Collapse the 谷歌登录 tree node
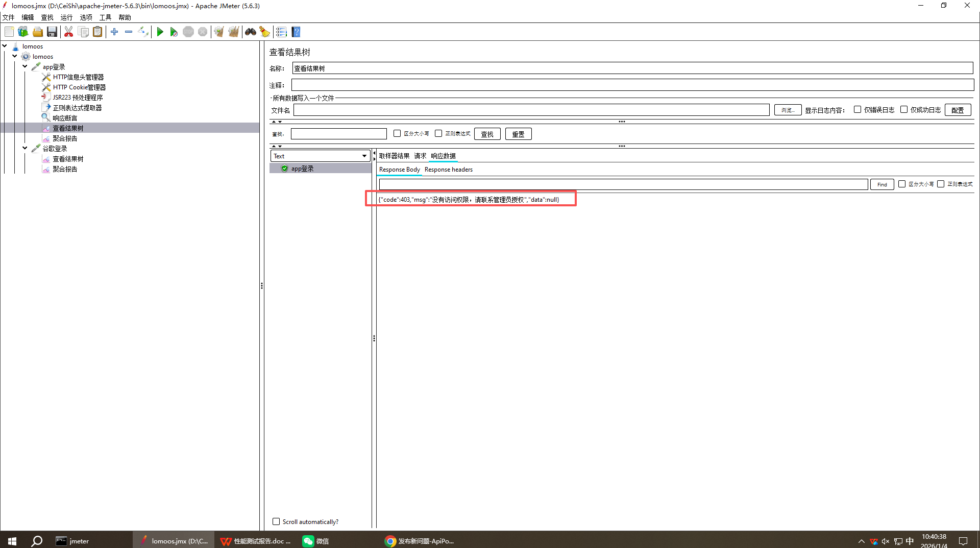 click(x=25, y=148)
